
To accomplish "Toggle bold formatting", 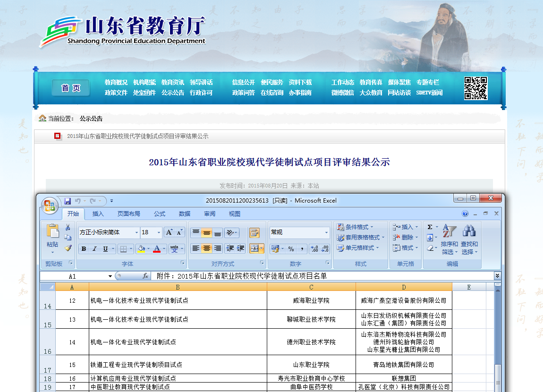I will pyautogui.click(x=84, y=249).
